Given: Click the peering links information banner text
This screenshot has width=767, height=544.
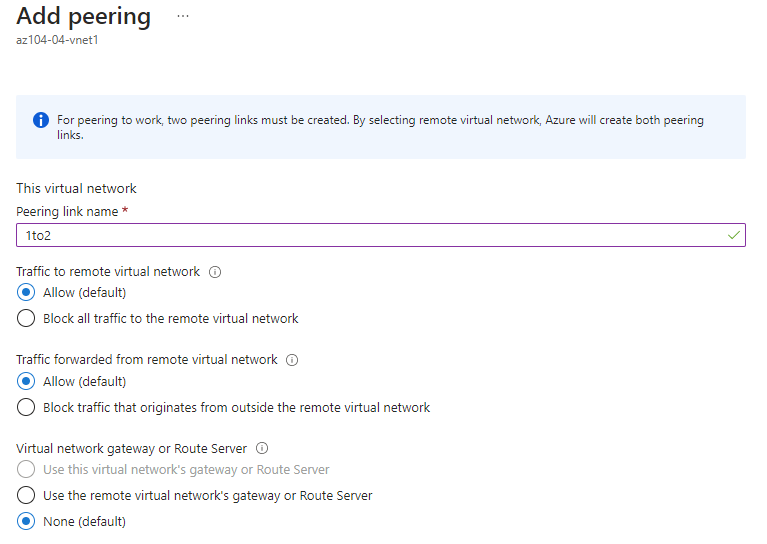Looking at the screenshot, I should click(380, 127).
